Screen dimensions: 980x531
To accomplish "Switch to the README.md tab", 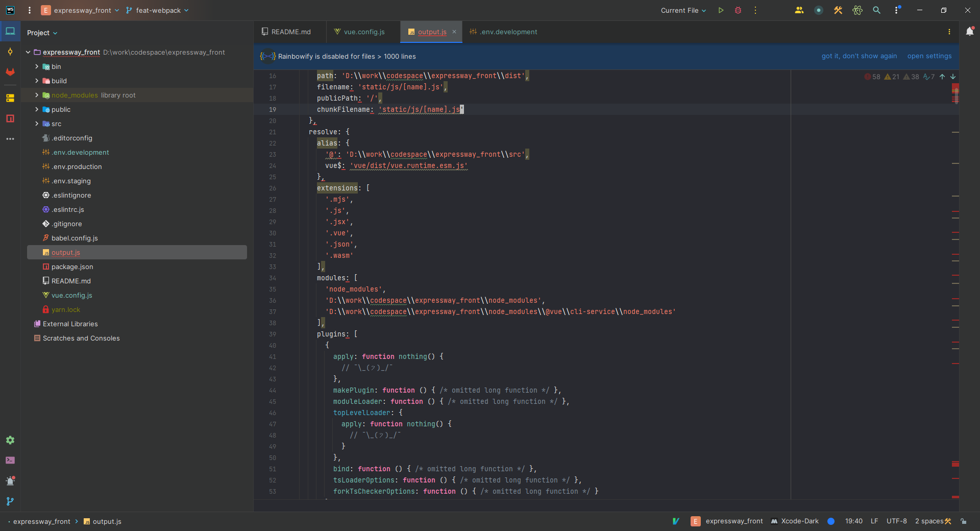I will point(290,32).
